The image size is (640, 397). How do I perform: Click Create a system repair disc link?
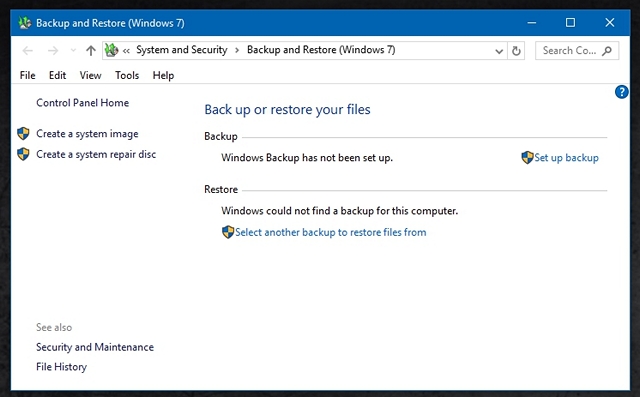pos(96,154)
